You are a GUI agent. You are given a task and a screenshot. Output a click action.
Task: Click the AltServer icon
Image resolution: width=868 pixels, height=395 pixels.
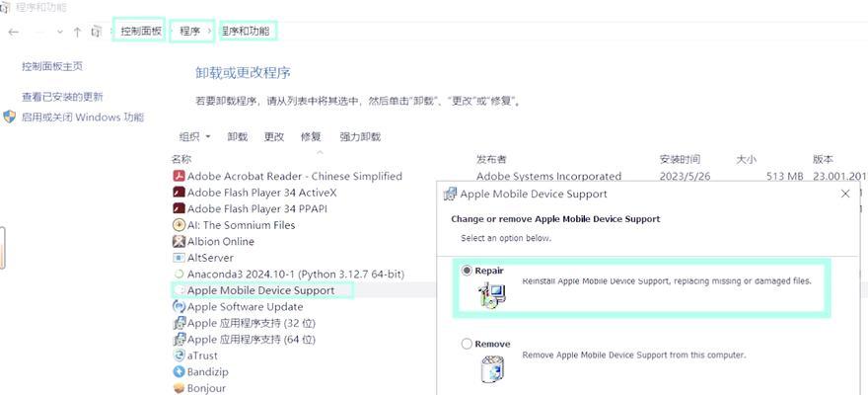click(179, 258)
